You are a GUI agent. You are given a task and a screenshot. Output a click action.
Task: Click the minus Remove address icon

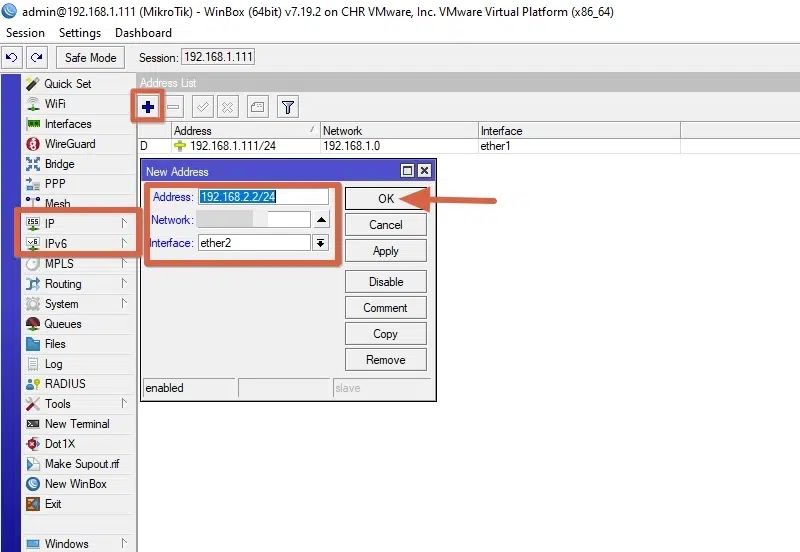point(173,107)
